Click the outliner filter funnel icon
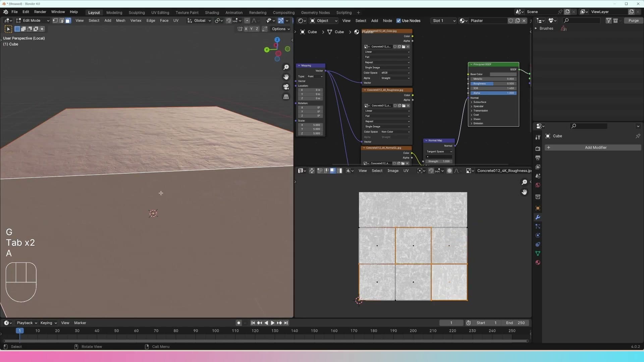 coord(608,21)
